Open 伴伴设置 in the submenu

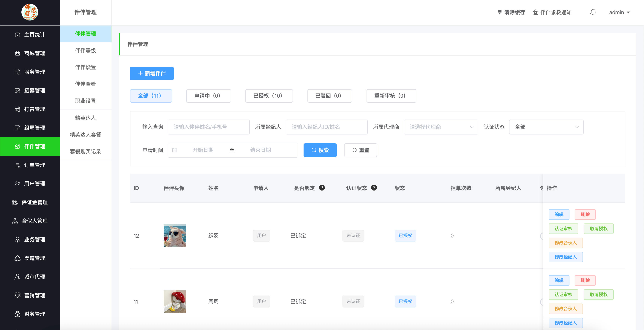(86, 67)
